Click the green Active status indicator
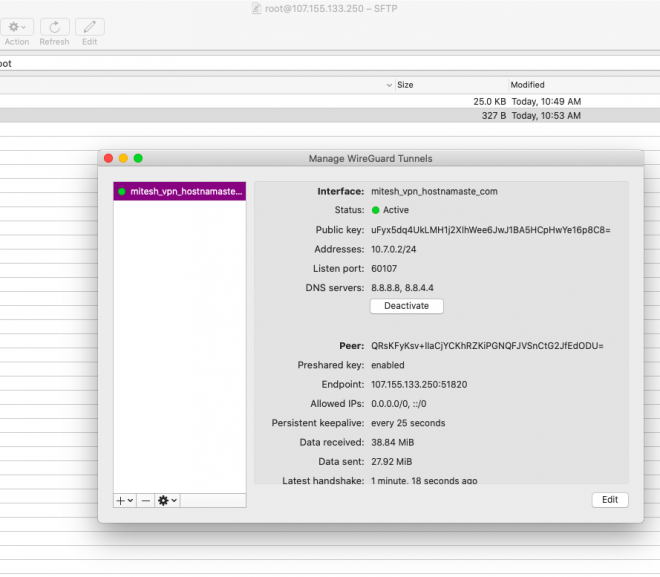Image resolution: width=660 pixels, height=577 pixels. [x=375, y=210]
